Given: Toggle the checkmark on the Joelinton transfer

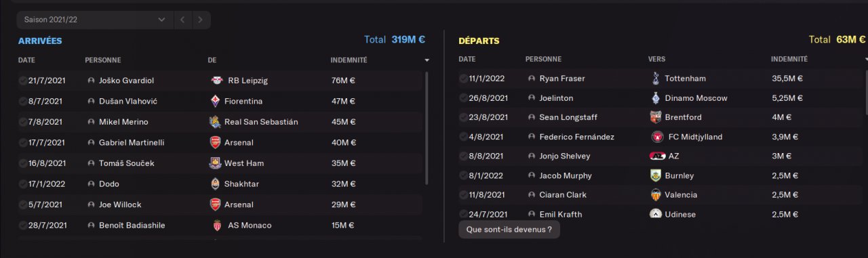Looking at the screenshot, I should [463, 98].
